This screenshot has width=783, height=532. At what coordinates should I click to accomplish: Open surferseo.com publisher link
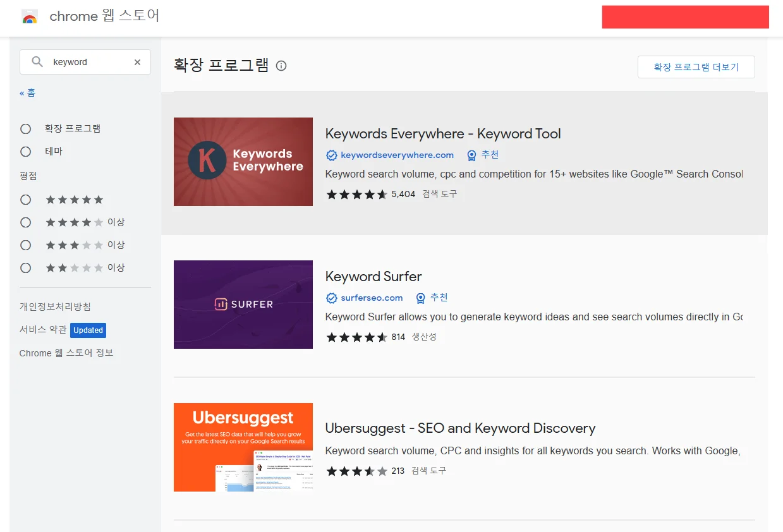pyautogui.click(x=372, y=298)
